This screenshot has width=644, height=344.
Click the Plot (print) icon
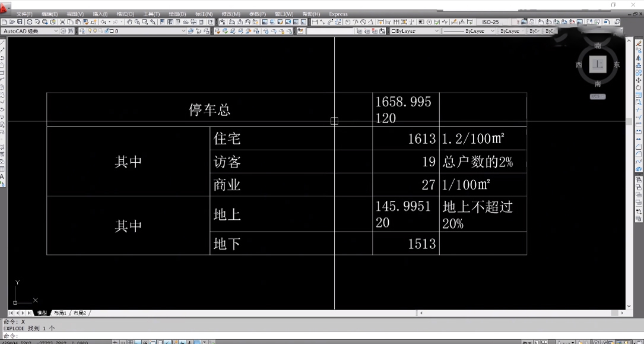click(x=29, y=22)
